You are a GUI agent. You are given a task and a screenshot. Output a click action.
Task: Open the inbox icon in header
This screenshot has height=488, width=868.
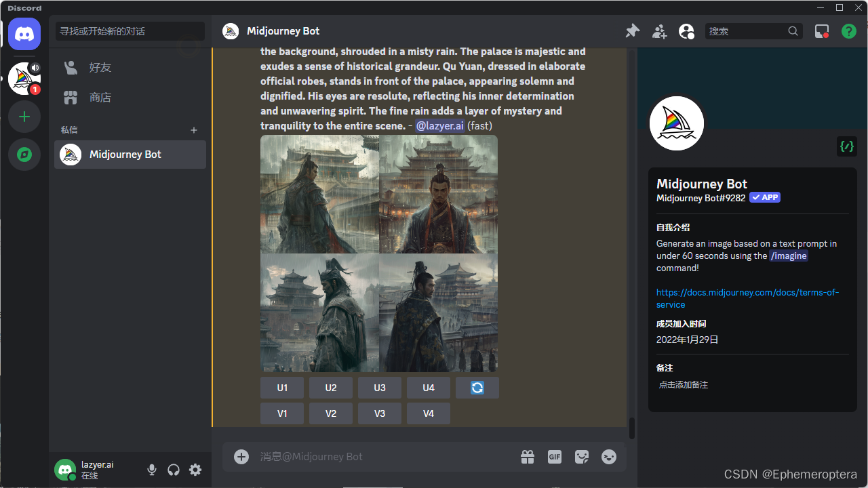(x=822, y=31)
